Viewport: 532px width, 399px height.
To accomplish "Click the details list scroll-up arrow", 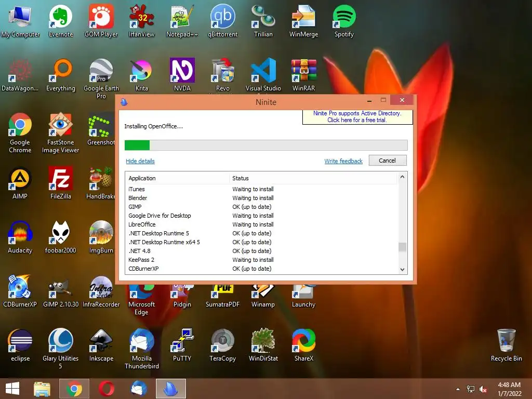I will pyautogui.click(x=403, y=177).
